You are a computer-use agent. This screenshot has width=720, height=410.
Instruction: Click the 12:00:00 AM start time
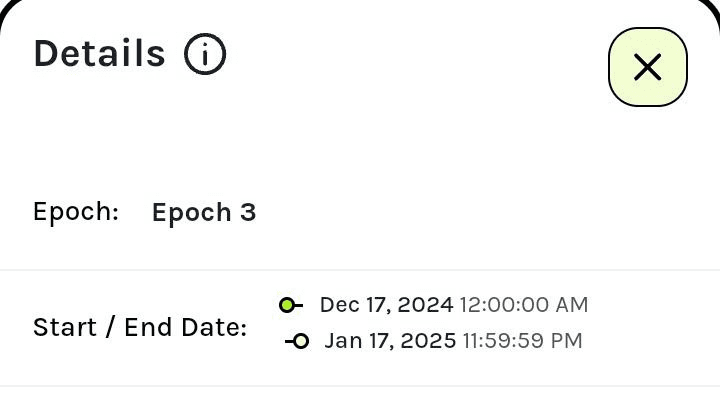tap(524, 305)
